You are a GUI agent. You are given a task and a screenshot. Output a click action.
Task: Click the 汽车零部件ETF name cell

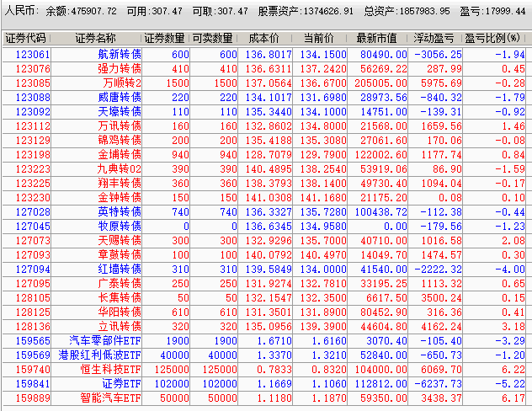[x=105, y=341]
